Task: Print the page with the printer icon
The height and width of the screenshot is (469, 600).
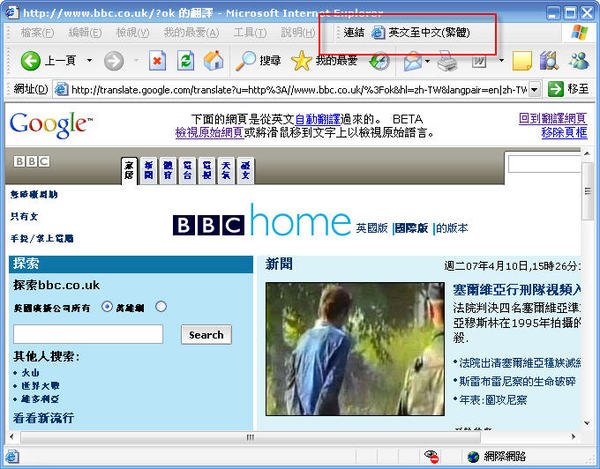Action: click(447, 61)
